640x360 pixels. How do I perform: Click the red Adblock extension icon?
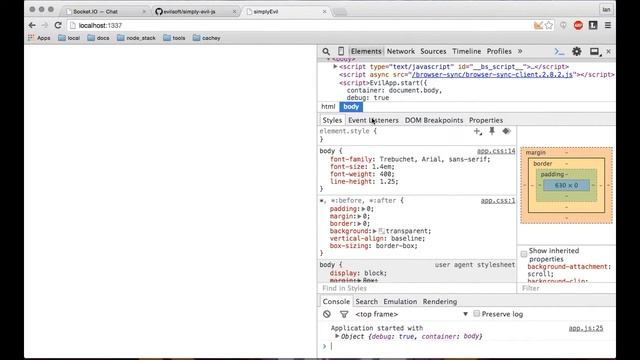click(578, 25)
